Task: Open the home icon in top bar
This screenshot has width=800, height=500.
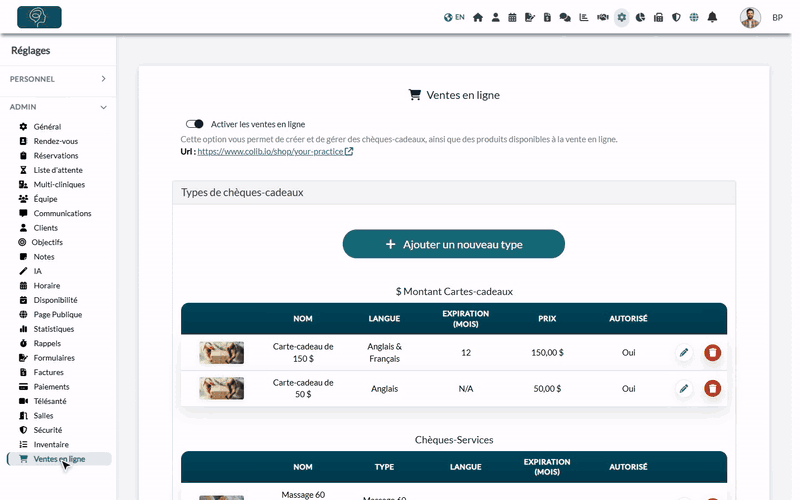Action: click(x=478, y=17)
